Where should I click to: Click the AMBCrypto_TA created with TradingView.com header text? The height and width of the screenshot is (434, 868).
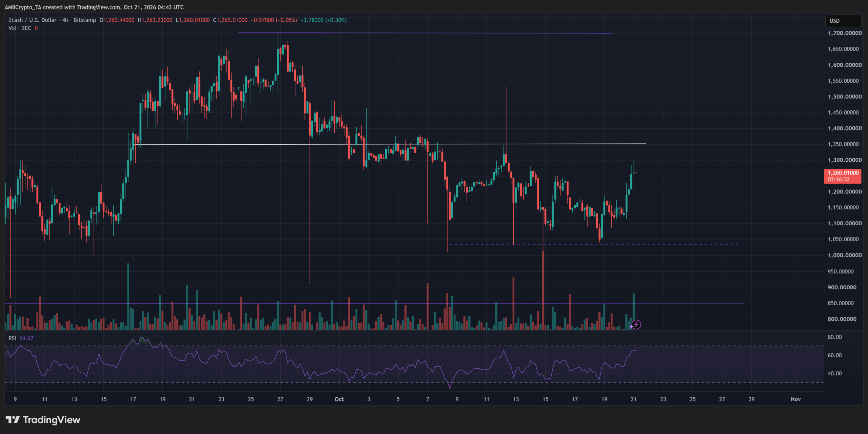click(94, 7)
